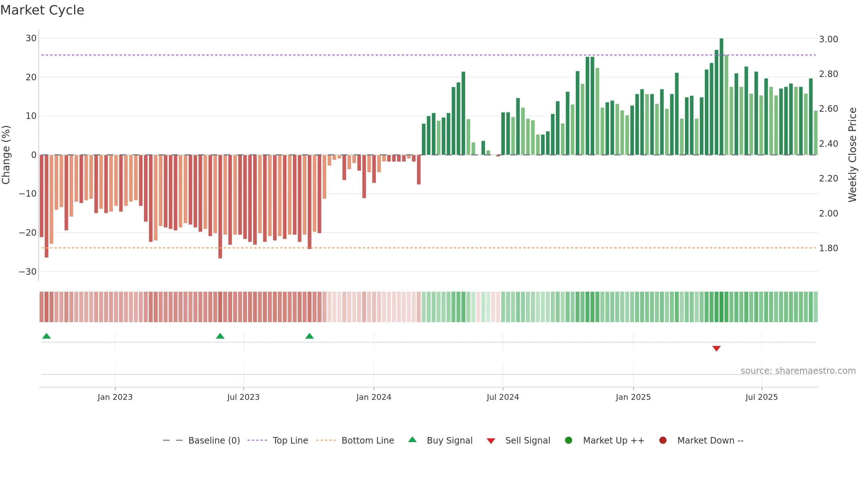The height and width of the screenshot is (488, 868).
Task: Click the 2.60 price axis label
Action: 829,108
